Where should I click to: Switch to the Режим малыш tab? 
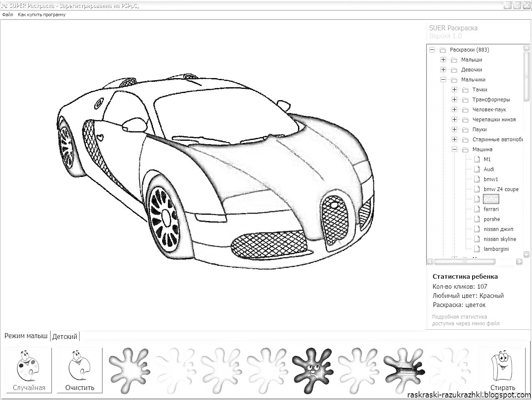tap(26, 336)
